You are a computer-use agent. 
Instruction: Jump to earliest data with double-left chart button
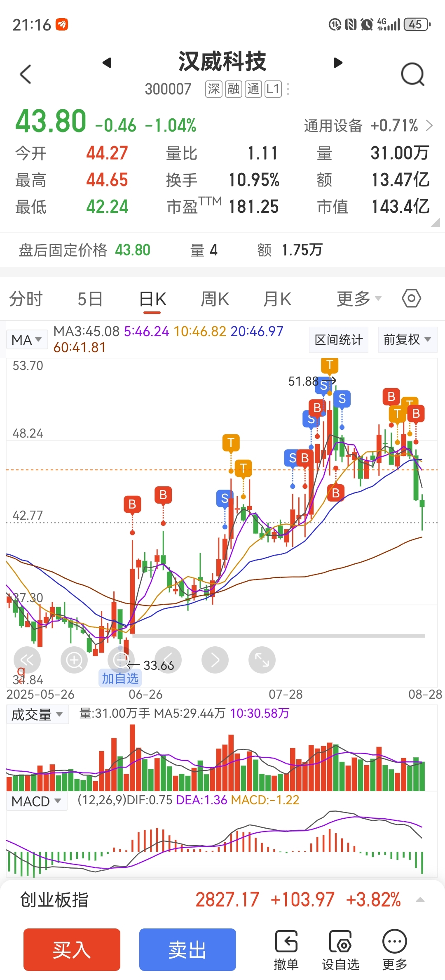pyautogui.click(x=27, y=660)
